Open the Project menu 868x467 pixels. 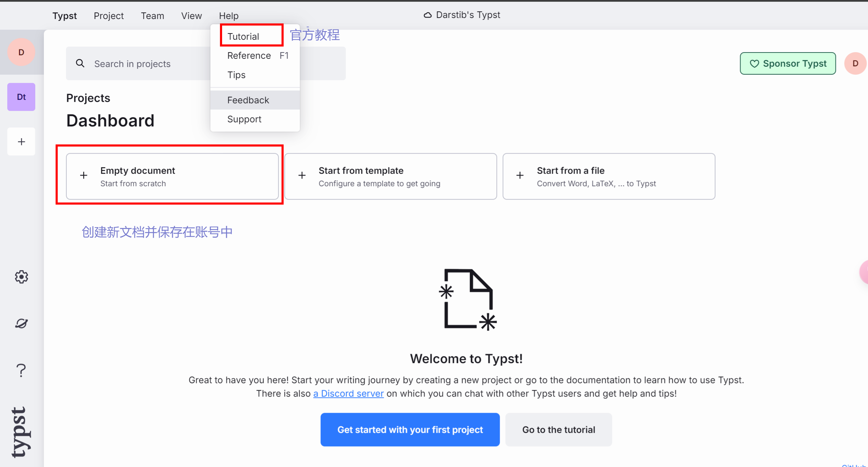(108, 16)
